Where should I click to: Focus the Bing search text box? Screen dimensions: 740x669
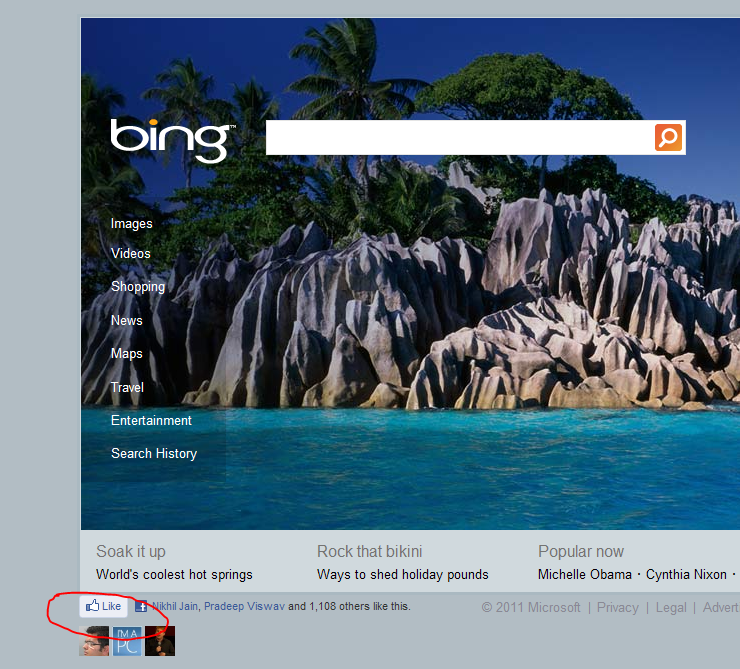pos(459,137)
